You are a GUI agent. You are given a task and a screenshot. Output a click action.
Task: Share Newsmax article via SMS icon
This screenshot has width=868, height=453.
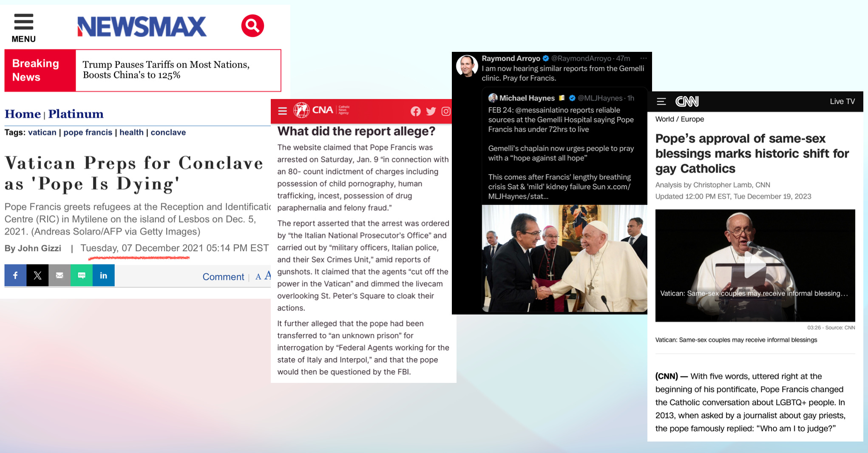tap(82, 275)
